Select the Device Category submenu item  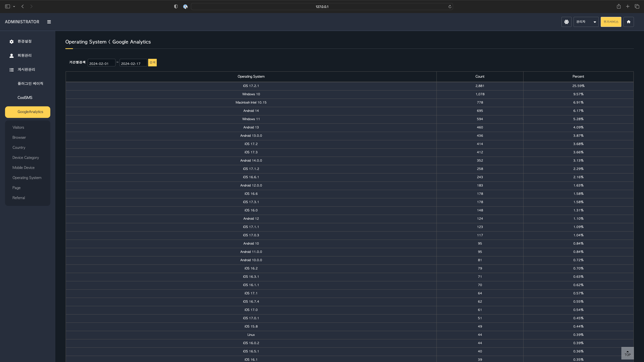pyautogui.click(x=26, y=158)
